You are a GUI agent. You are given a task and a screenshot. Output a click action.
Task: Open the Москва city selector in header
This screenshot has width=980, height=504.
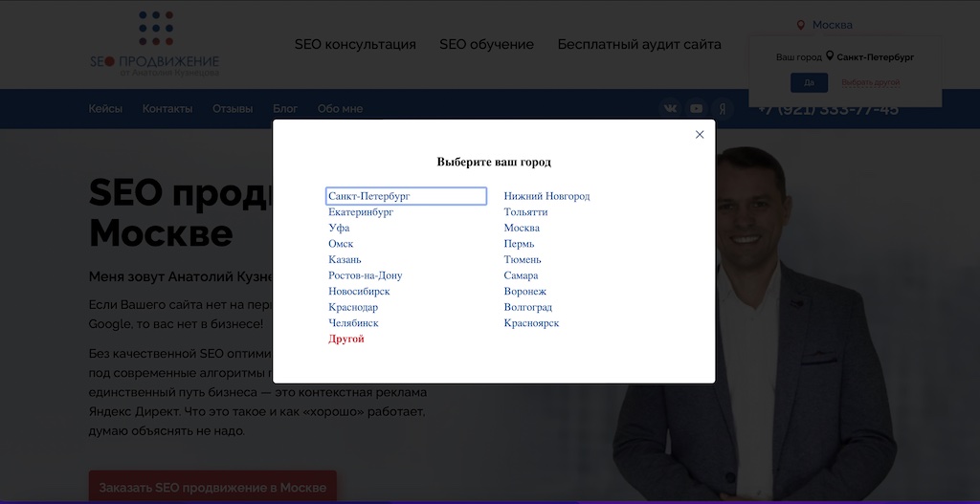click(832, 25)
